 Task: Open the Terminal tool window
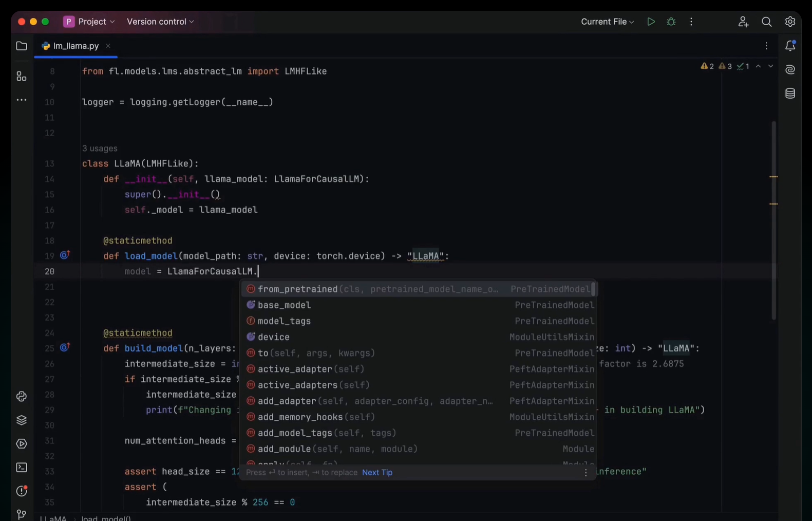click(x=22, y=468)
